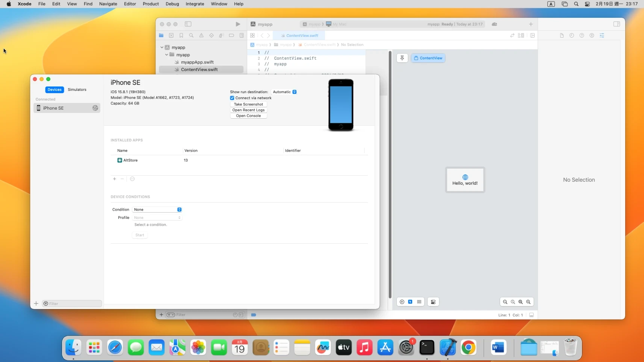Show the Find navigator magnifier icon
This screenshot has width=644, height=362.
[191, 35]
